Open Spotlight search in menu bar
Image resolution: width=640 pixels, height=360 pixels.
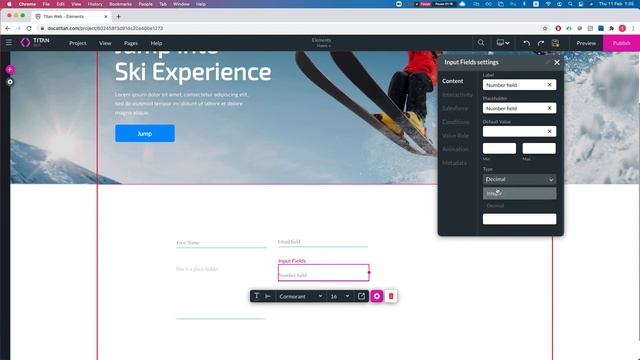570,4
